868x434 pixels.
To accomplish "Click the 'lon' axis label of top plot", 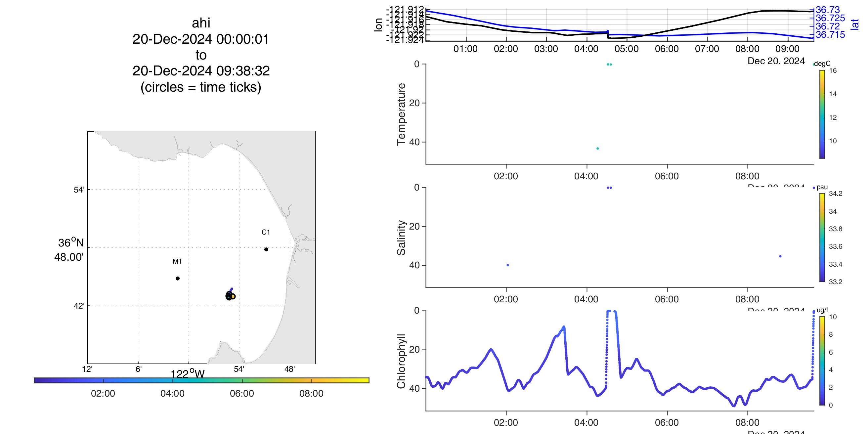I will click(x=378, y=25).
